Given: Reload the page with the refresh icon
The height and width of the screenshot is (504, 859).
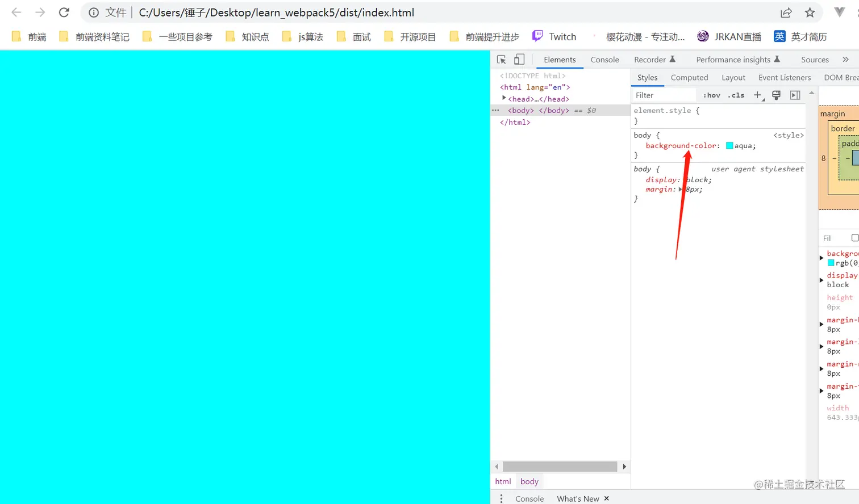Looking at the screenshot, I should coord(64,12).
